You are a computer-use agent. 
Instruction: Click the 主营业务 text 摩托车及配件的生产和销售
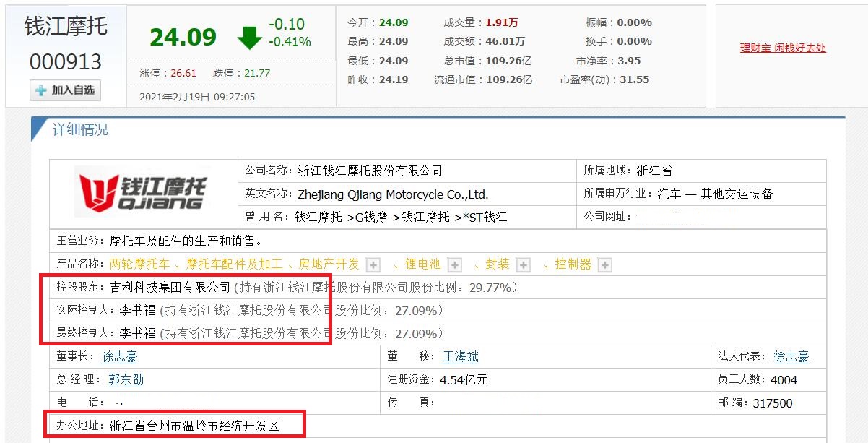tap(186, 241)
